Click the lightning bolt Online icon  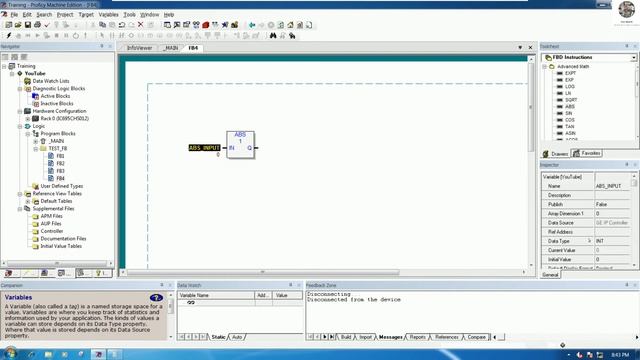coord(9,36)
